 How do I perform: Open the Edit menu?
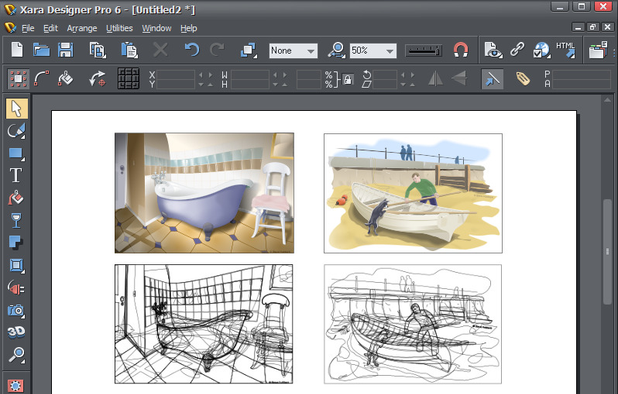50,28
